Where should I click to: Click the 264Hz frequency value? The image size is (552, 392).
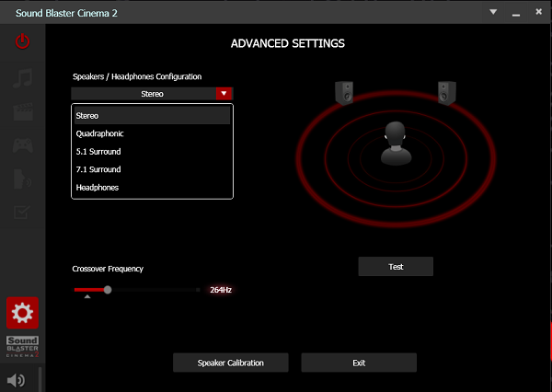coord(221,290)
